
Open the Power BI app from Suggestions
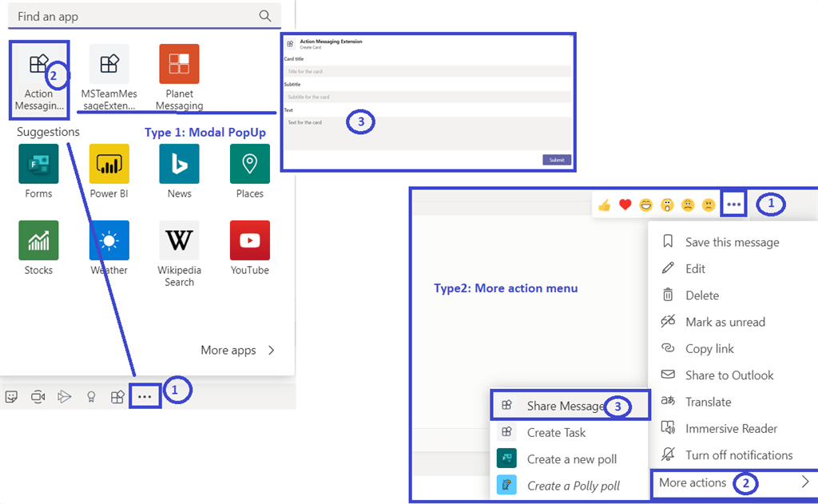tap(109, 164)
